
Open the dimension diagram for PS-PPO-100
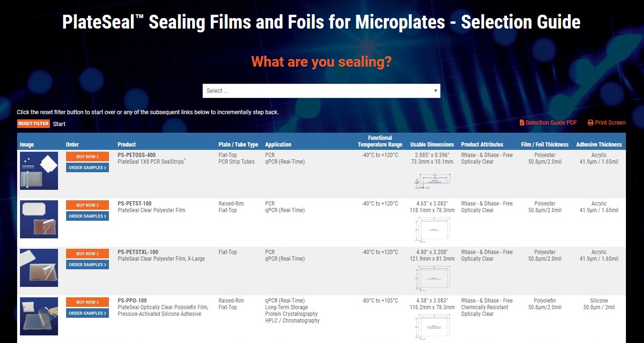tap(432, 326)
